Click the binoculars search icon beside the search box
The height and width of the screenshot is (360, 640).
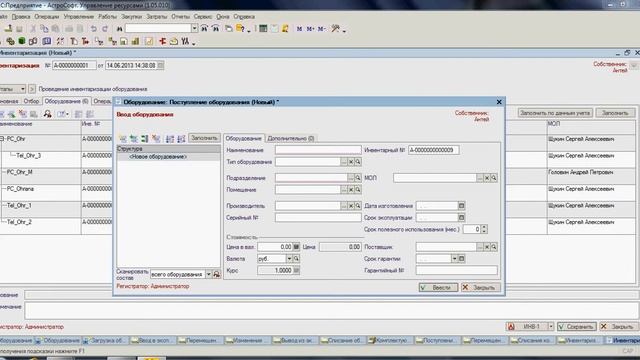tap(119, 29)
